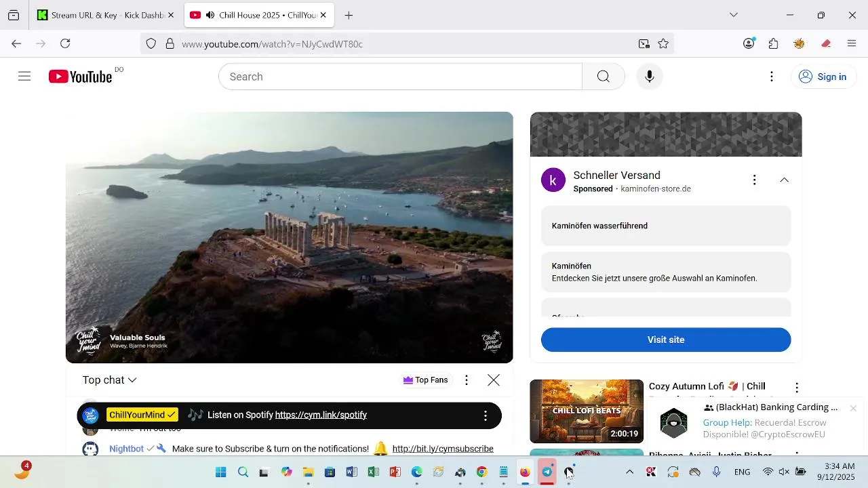Start voice search with the microphone

pos(649,77)
